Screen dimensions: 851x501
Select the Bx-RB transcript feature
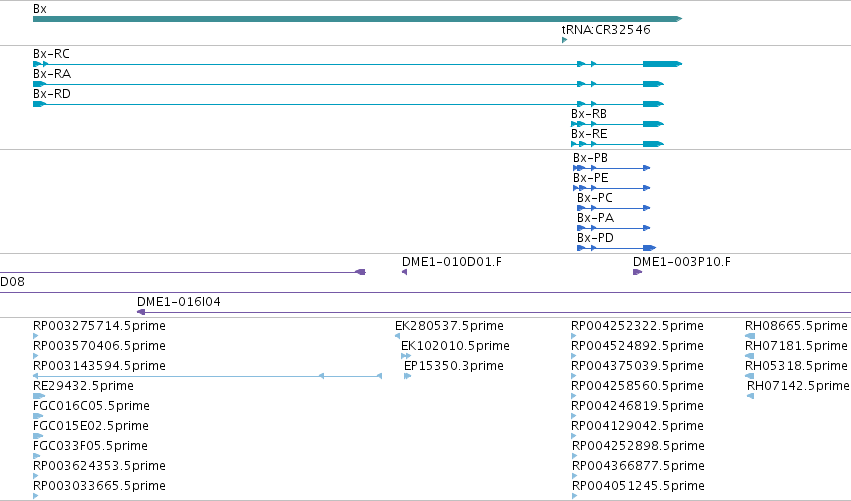click(x=618, y=124)
